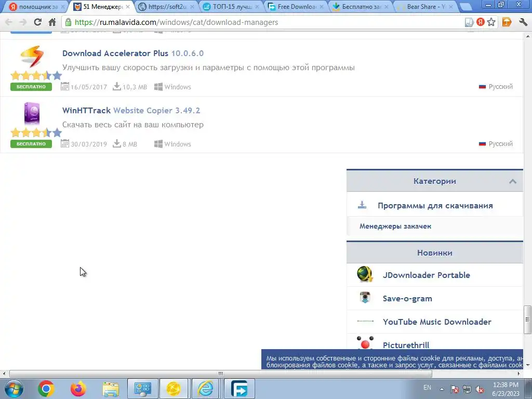Open the Windows Start menu
The image size is (532, 399).
click(x=14, y=389)
